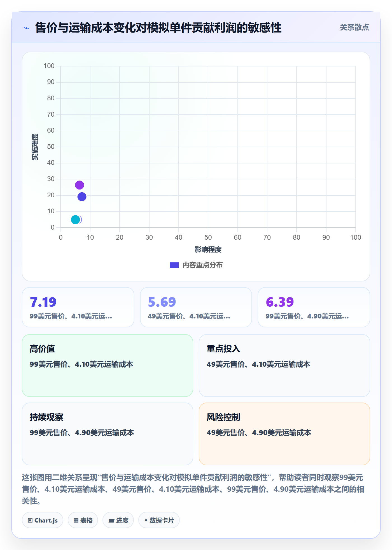The image size is (392, 550).
Task: Open the Chart.js tag
Action: tap(43, 520)
